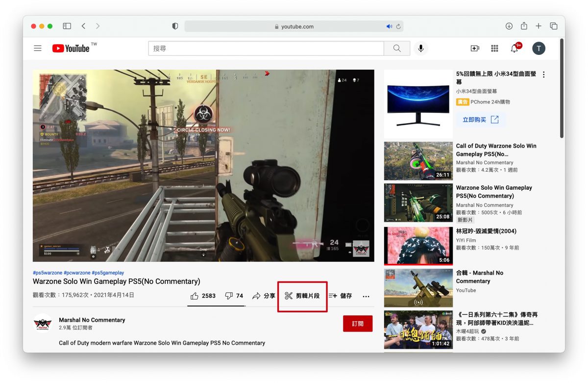Mute tab audio speaker icon

389,26
